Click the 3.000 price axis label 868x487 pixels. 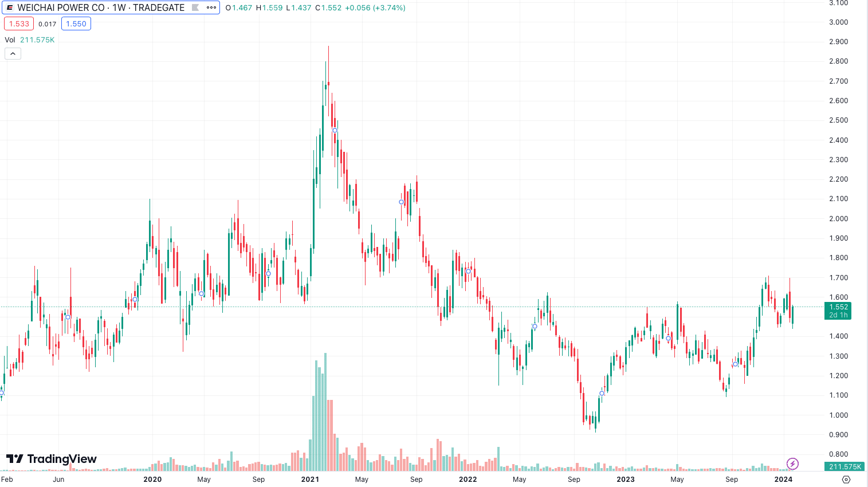click(838, 22)
